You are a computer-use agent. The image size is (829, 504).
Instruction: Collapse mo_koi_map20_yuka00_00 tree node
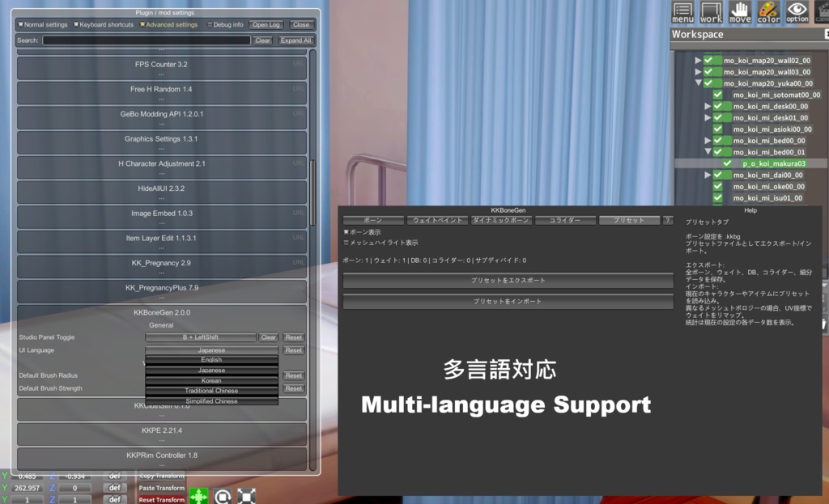coord(698,83)
